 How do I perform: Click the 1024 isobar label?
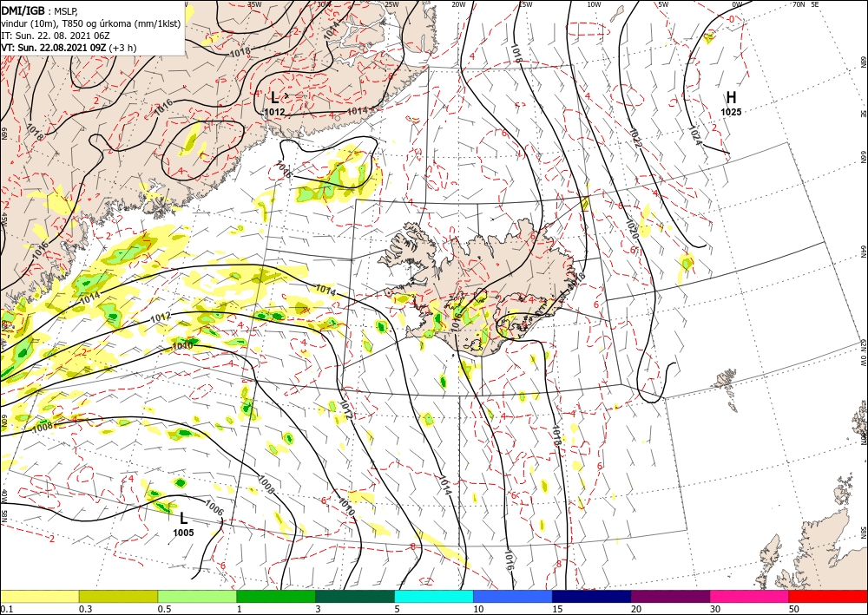click(695, 135)
